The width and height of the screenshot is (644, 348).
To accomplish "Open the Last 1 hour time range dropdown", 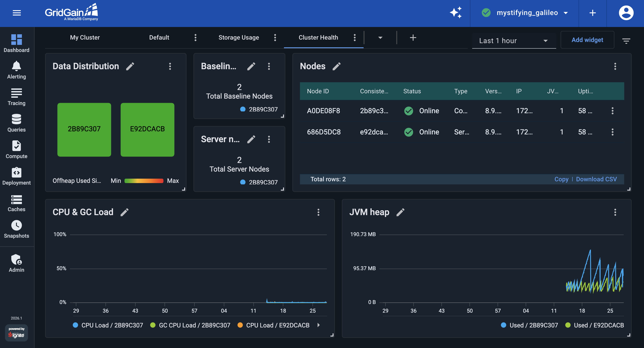I will tap(514, 40).
